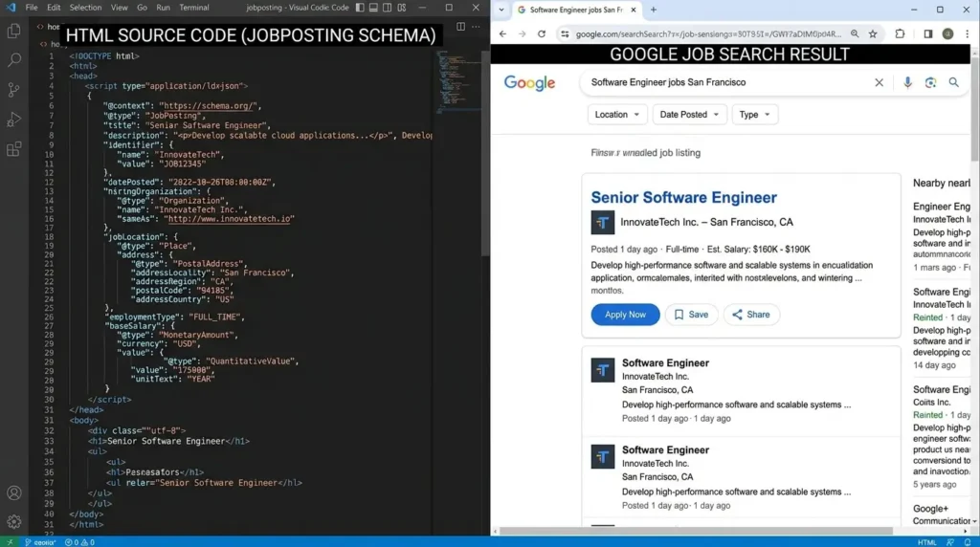The image size is (980, 547).
Task: Open the Extensions view in VS Code
Action: (x=14, y=149)
